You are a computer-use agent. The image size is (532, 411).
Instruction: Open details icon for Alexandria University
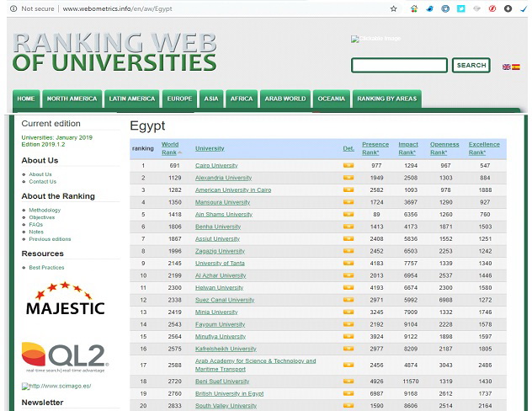348,178
